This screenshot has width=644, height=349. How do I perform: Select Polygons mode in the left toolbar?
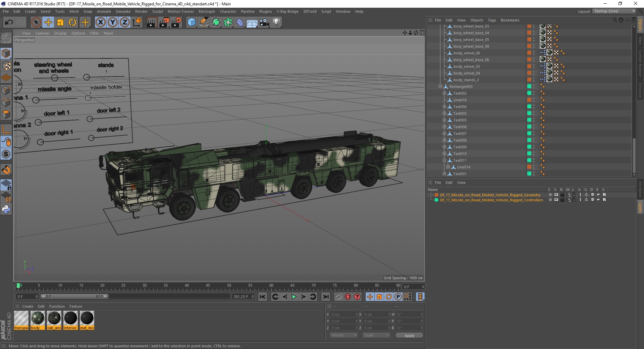point(6,115)
